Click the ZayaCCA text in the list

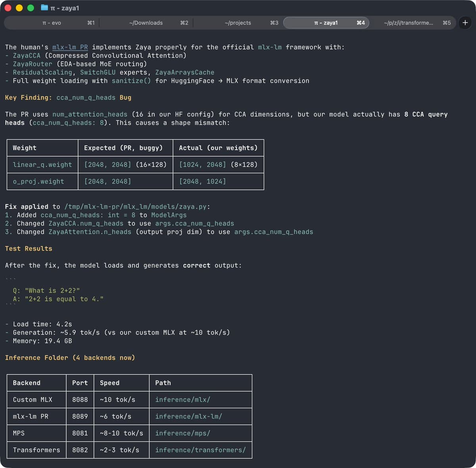pos(27,55)
